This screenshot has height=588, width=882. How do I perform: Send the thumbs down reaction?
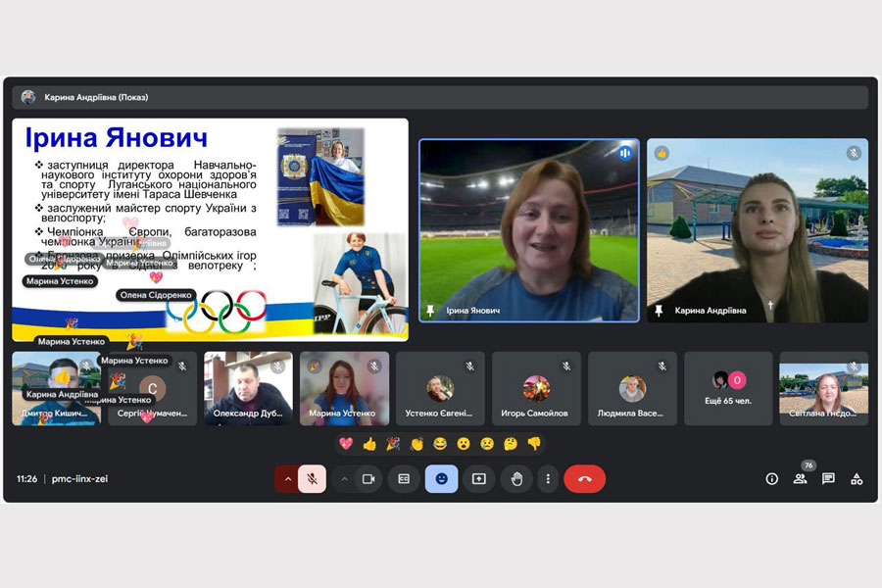click(x=534, y=444)
